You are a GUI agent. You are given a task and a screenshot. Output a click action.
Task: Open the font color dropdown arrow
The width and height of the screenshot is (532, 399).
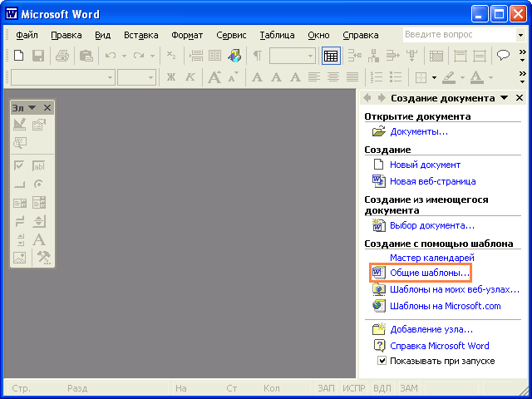pyautogui.click(x=490, y=77)
